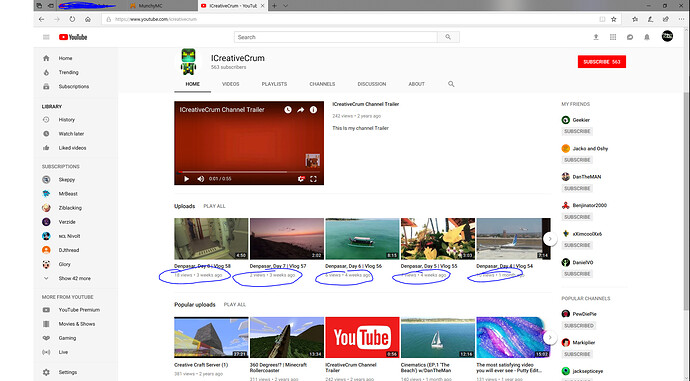
Task: Open the YouTube hamburger guide menu
Action: (46, 37)
